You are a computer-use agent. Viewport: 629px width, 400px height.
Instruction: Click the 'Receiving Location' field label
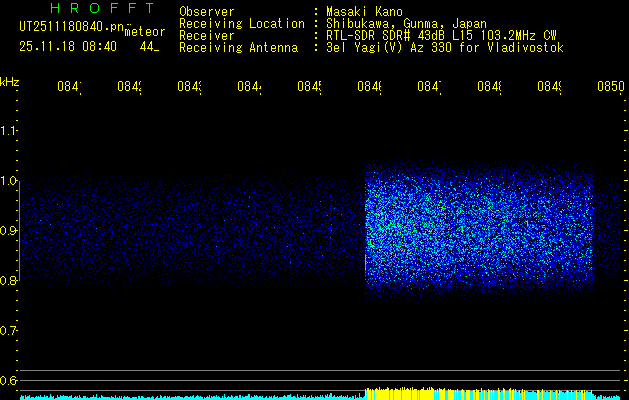click(241, 23)
